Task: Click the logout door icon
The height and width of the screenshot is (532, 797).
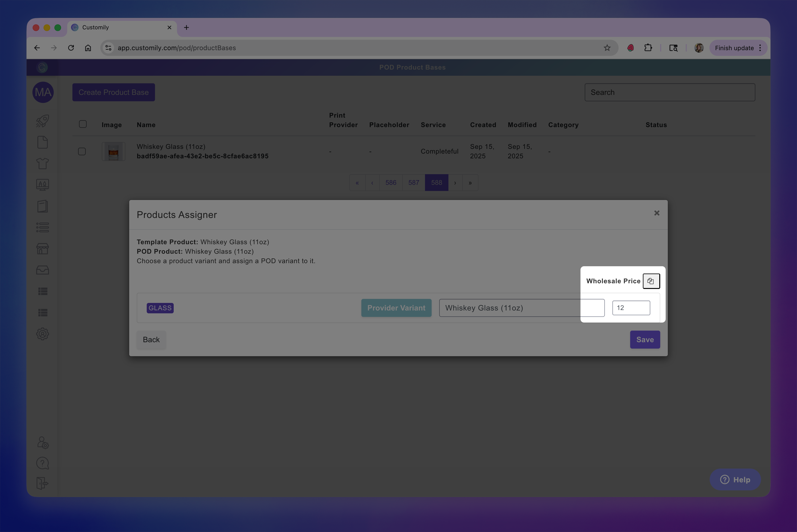Action: [x=42, y=483]
